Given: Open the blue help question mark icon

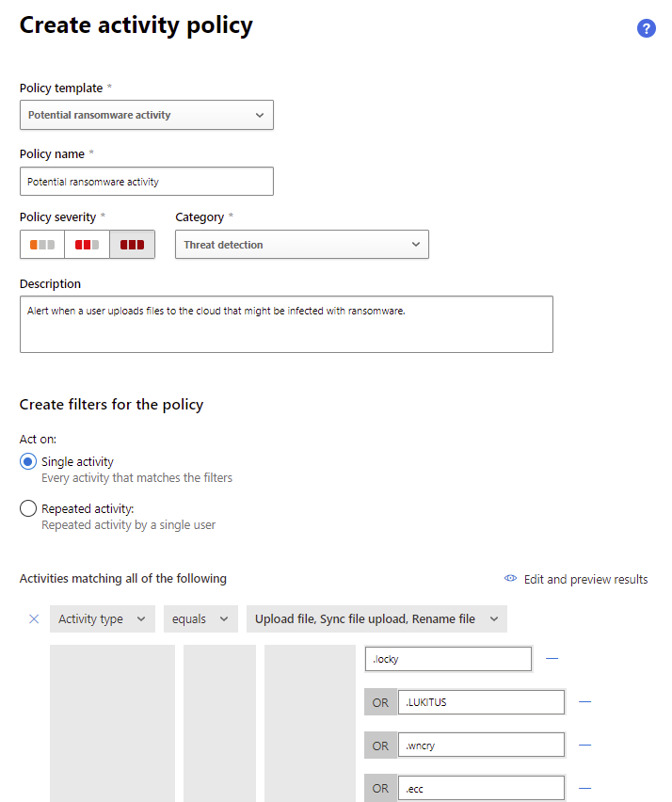Looking at the screenshot, I should [646, 28].
